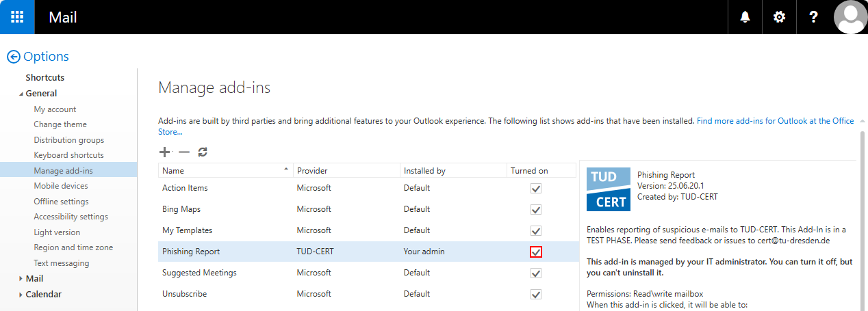The width and height of the screenshot is (868, 311).
Task: Expand the Calendar tree section
Action: [x=21, y=295]
